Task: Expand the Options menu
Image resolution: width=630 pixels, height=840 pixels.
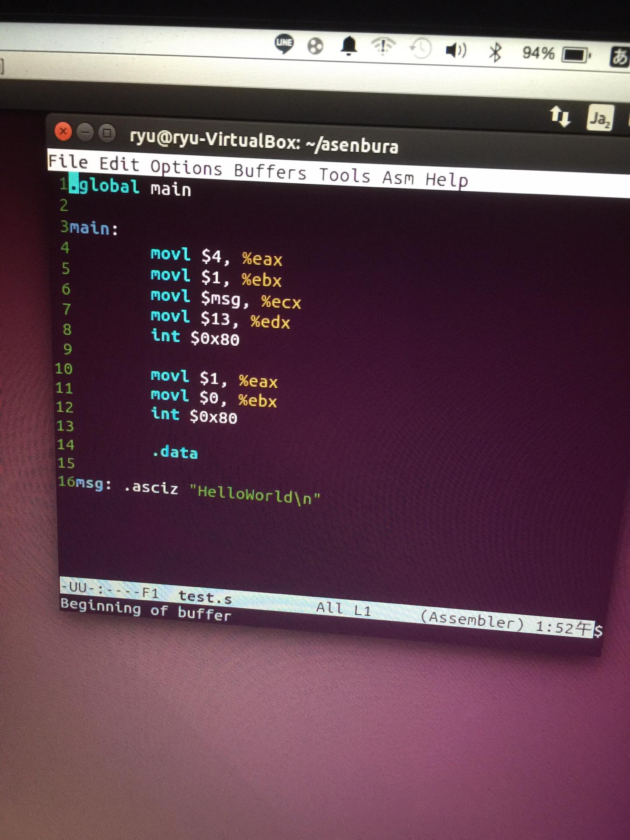Action: pyautogui.click(x=186, y=168)
